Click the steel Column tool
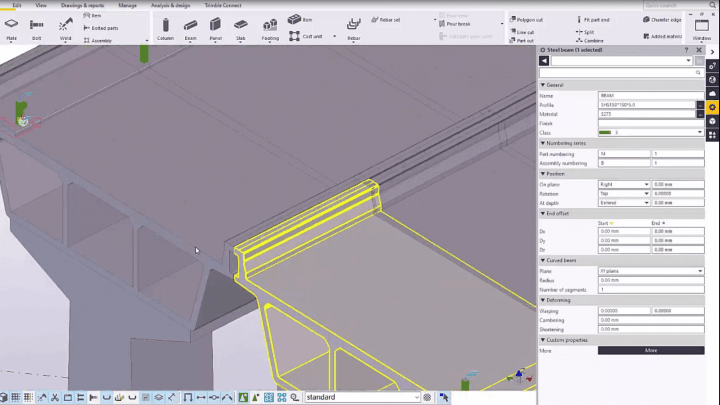 pyautogui.click(x=165, y=29)
